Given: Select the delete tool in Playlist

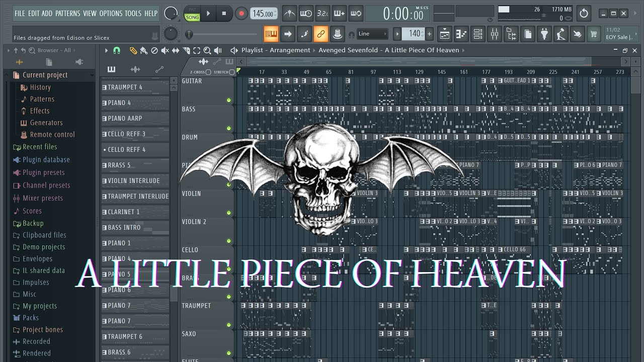Looking at the screenshot, I should click(x=154, y=50).
